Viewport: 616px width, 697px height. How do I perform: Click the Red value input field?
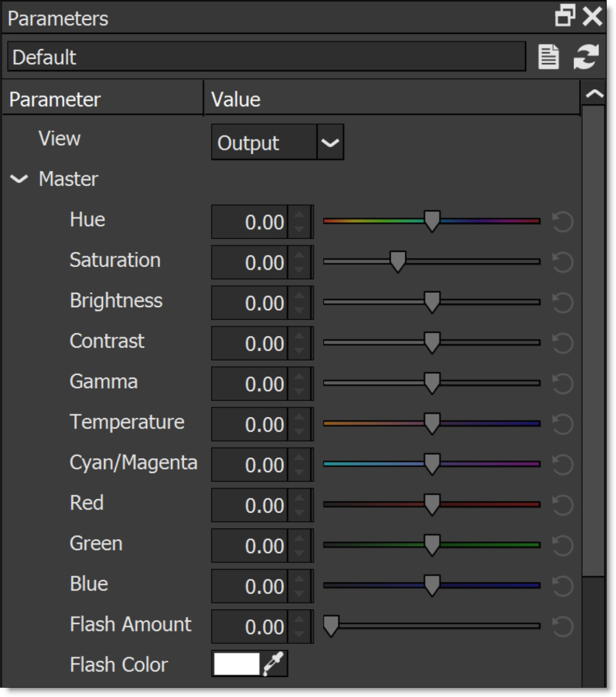[x=250, y=505]
